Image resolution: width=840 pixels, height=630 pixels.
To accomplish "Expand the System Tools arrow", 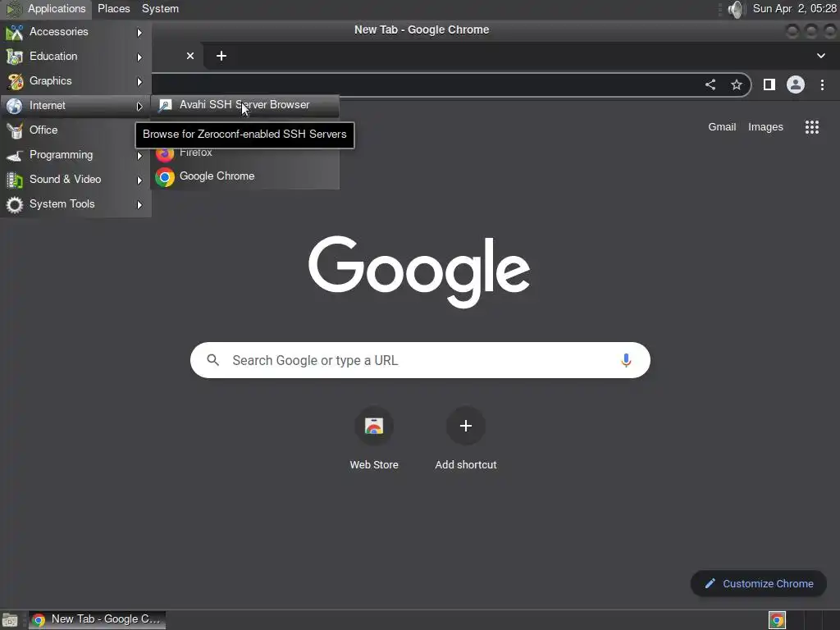I will click(x=139, y=205).
